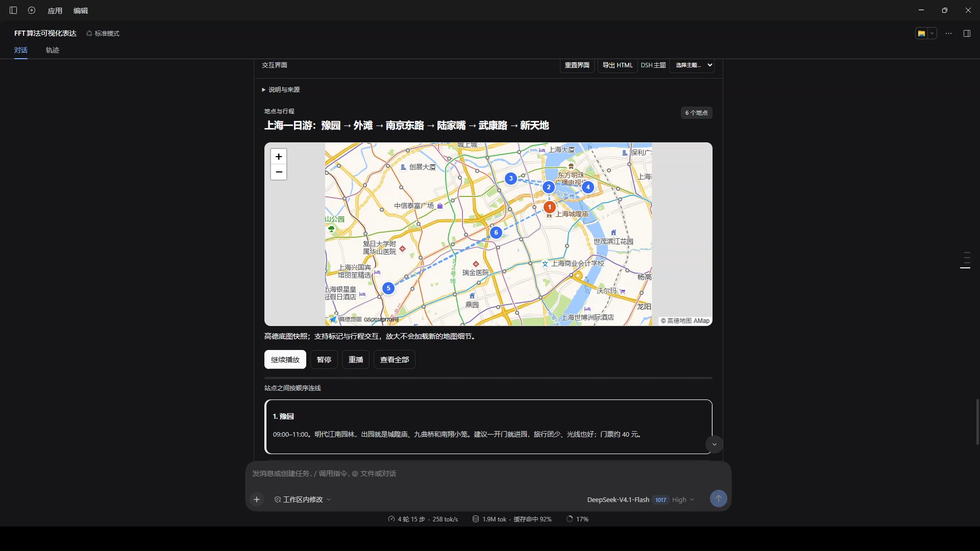Image resolution: width=980 pixels, height=551 pixels.
Task: Open the 应用 menu
Action: point(55,11)
